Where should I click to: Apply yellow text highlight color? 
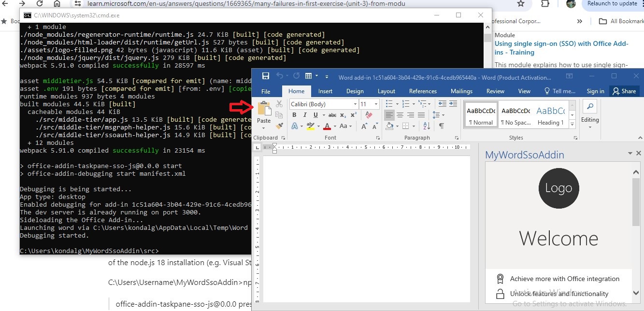(x=310, y=126)
